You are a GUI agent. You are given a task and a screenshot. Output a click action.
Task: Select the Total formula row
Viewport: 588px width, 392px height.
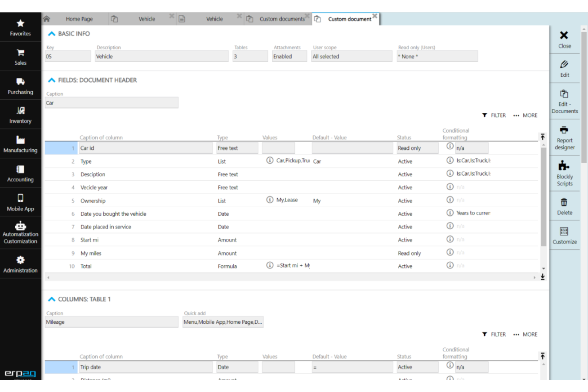coord(291,266)
